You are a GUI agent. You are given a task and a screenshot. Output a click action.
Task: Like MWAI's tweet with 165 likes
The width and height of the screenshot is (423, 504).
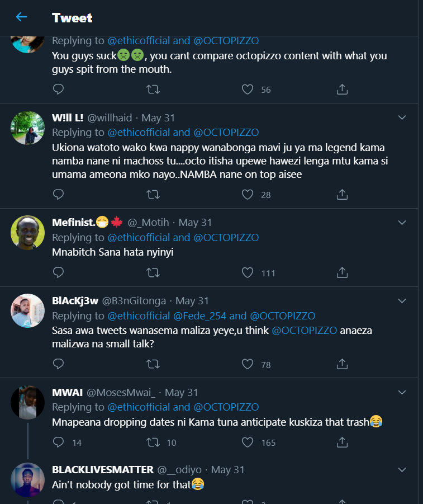click(x=248, y=442)
